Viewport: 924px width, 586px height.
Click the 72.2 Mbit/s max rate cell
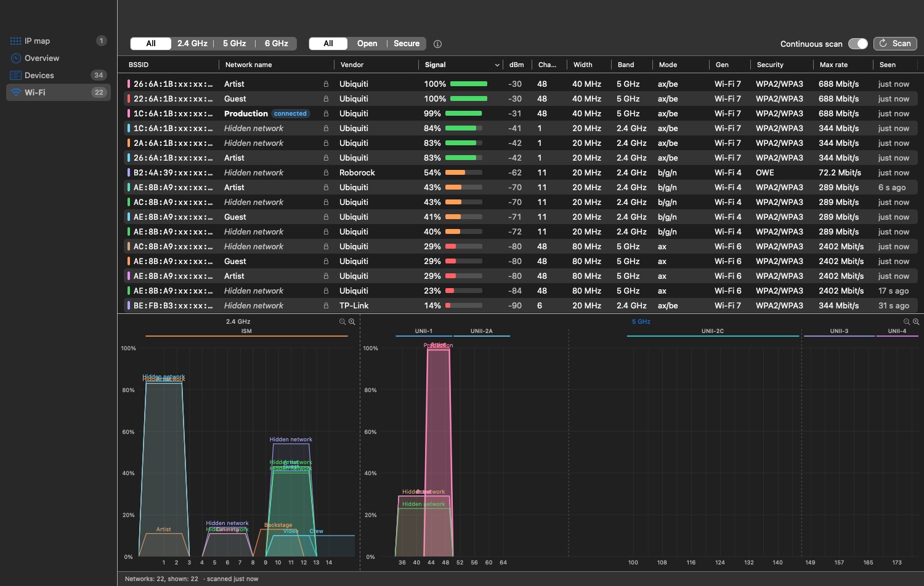pos(840,172)
